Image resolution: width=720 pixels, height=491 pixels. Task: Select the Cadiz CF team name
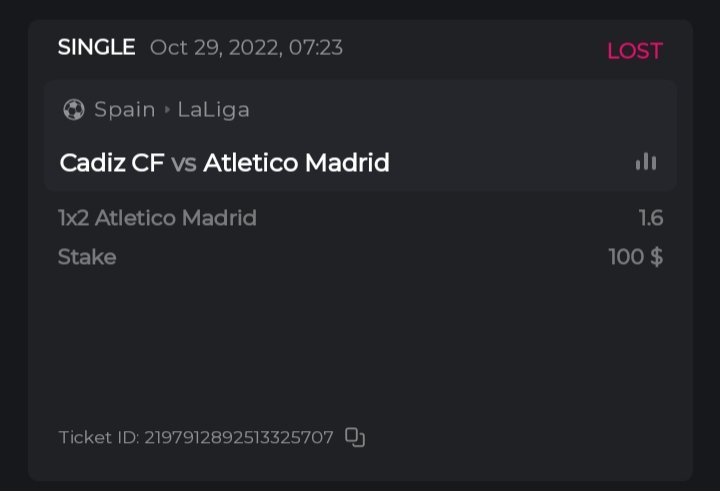(111, 163)
